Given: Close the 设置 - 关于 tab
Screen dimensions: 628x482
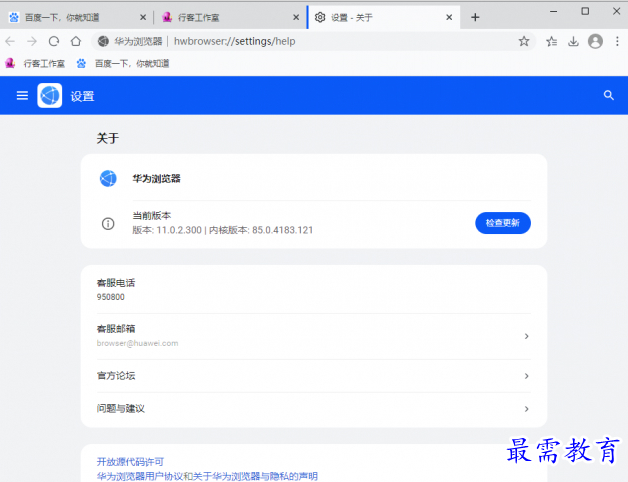Looking at the screenshot, I should point(449,17).
